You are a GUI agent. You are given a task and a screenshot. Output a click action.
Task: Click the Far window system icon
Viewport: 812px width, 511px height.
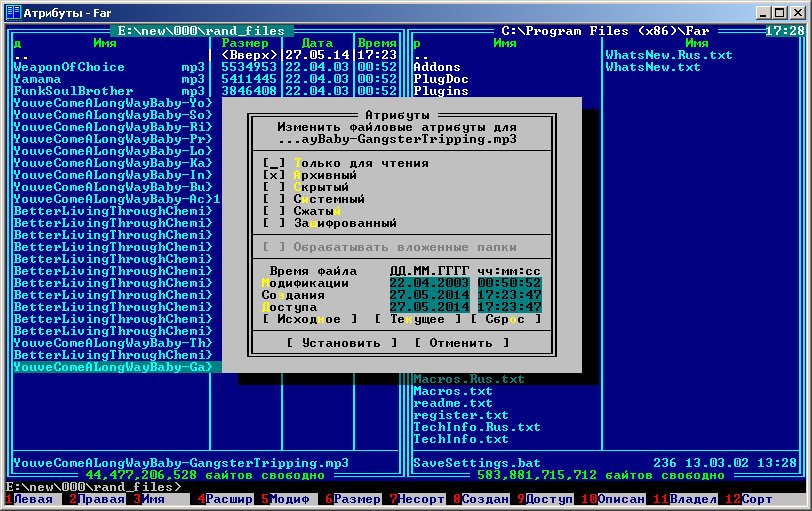click(11, 10)
